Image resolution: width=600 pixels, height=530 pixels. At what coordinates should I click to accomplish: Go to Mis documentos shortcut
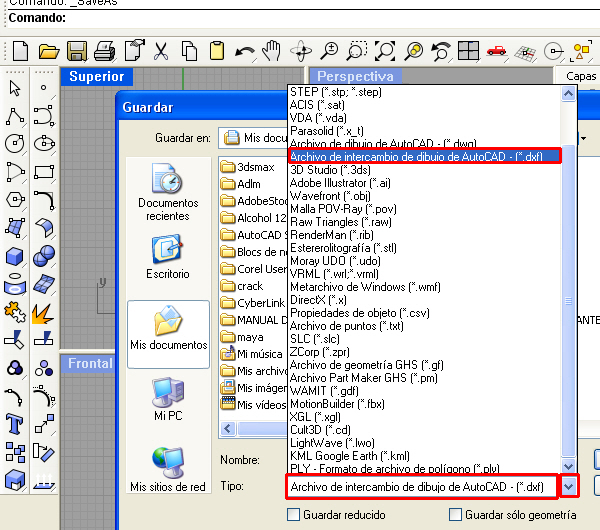(x=168, y=334)
